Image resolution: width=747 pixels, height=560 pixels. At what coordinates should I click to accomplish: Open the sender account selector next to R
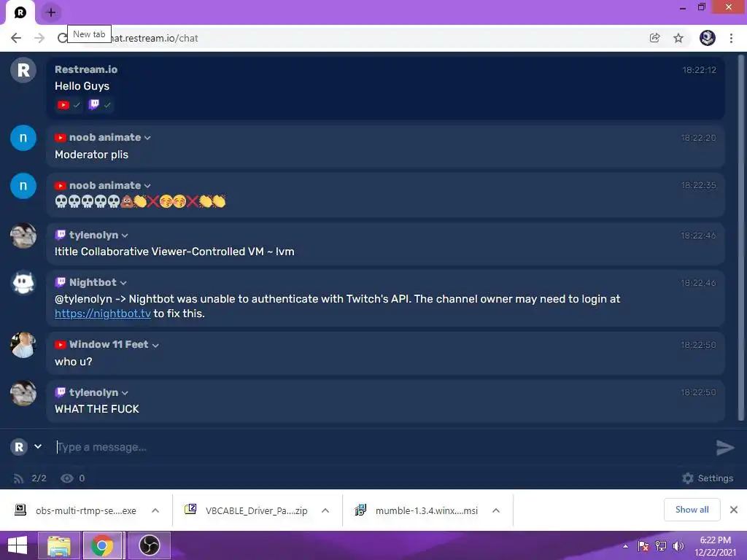pyautogui.click(x=38, y=447)
